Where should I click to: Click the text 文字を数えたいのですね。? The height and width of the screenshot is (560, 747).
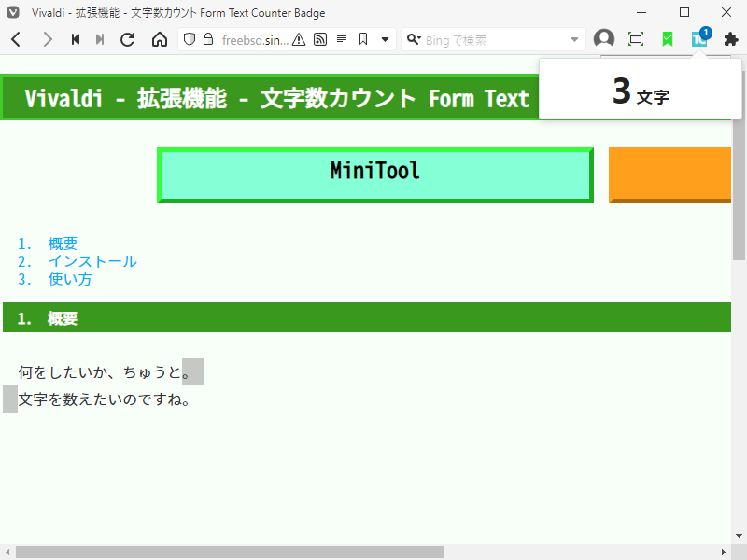point(105,399)
